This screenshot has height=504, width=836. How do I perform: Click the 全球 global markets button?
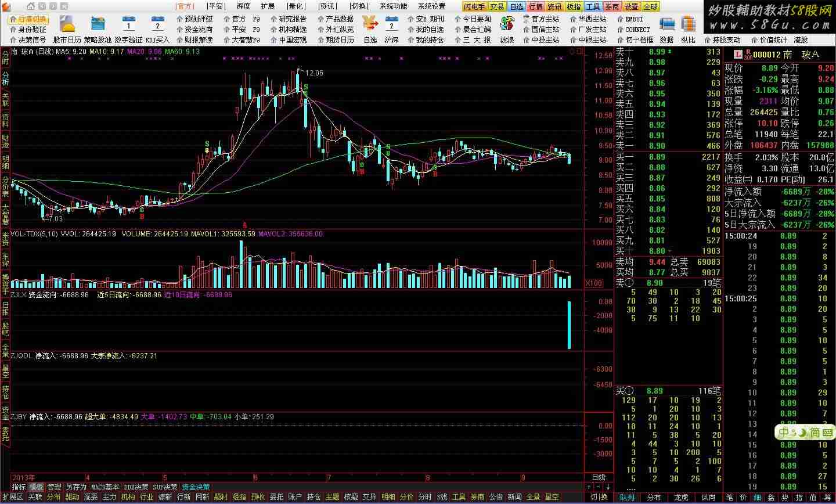tap(650, 6)
